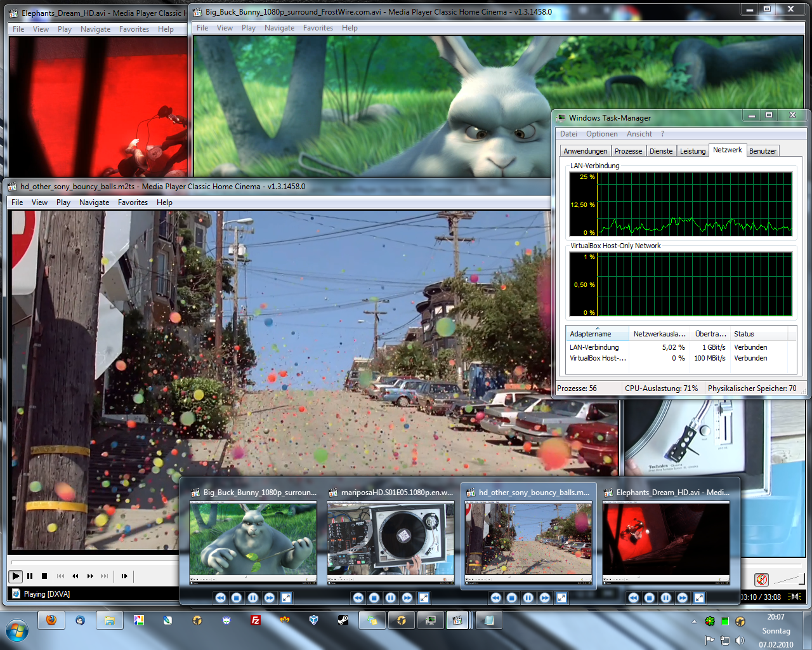This screenshot has width=812, height=650.
Task: Open Favorites menu in Big Buck Bunny window
Action: (x=318, y=28)
